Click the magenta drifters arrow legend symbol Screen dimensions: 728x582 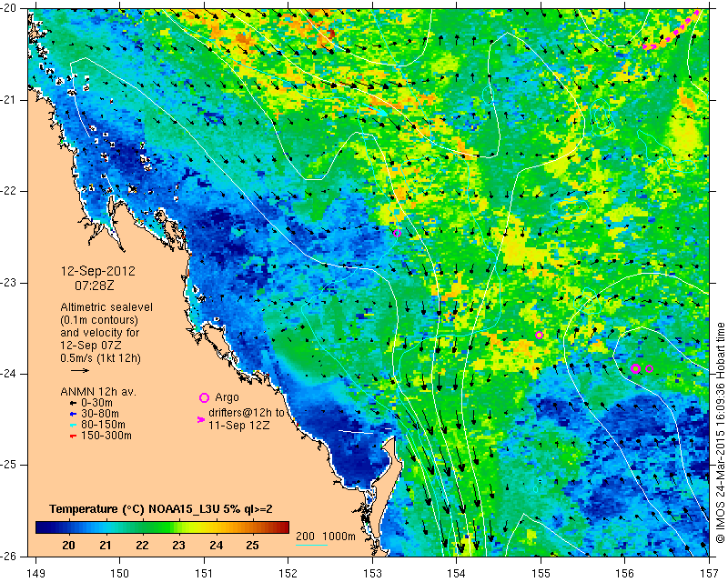coord(201,419)
